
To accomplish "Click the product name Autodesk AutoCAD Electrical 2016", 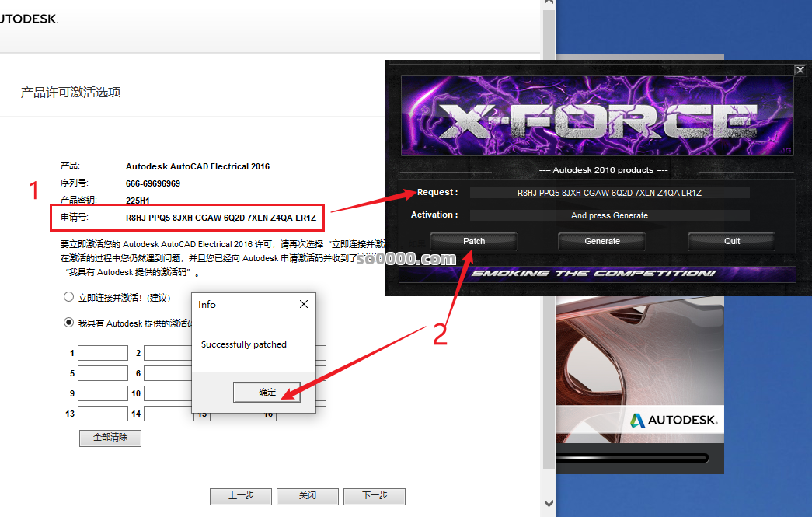I will pos(197,166).
